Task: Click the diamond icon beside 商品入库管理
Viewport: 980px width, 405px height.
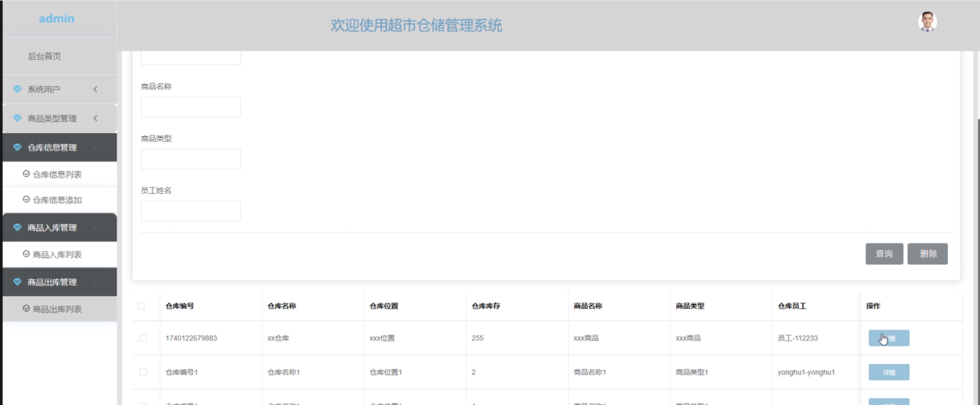Action: click(x=18, y=227)
